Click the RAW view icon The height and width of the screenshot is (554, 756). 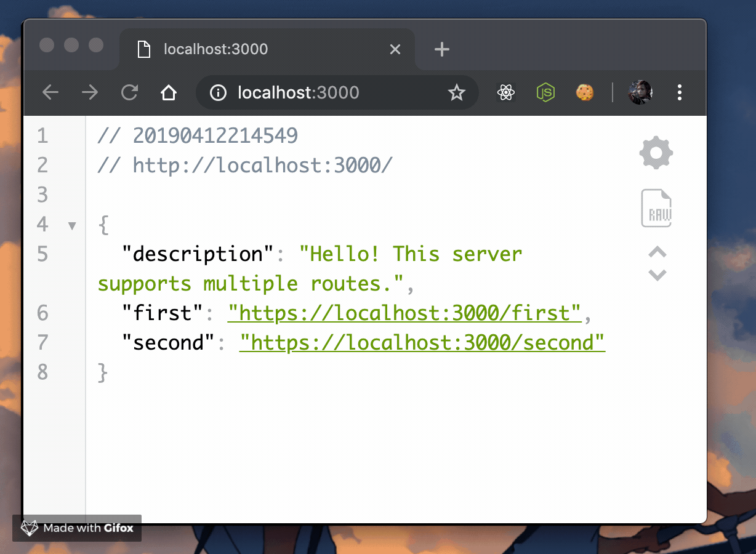pyautogui.click(x=656, y=208)
